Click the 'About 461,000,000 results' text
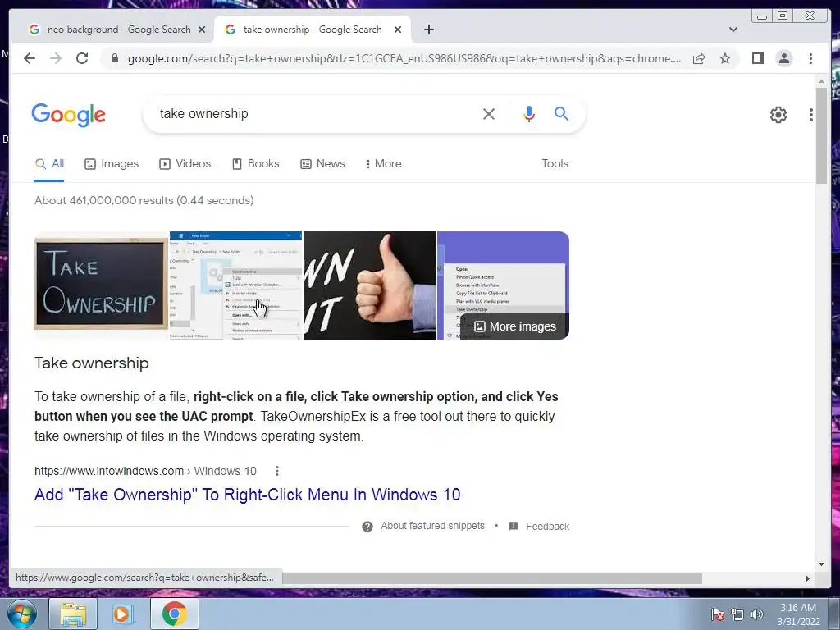 tap(144, 200)
